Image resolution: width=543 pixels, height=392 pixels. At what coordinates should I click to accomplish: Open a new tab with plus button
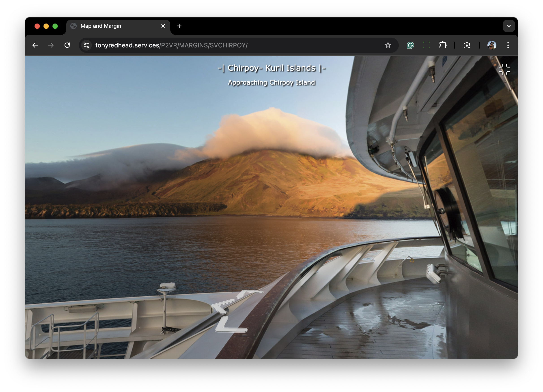pos(179,26)
